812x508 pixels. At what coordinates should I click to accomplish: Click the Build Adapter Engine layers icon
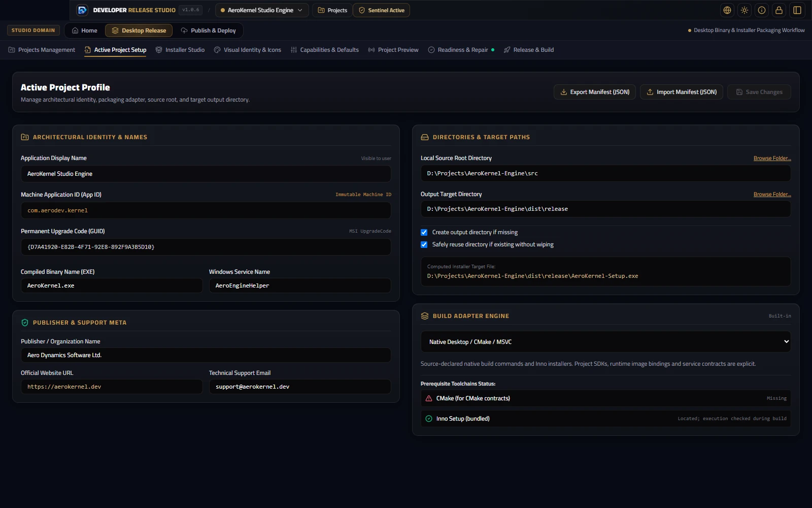point(425,316)
